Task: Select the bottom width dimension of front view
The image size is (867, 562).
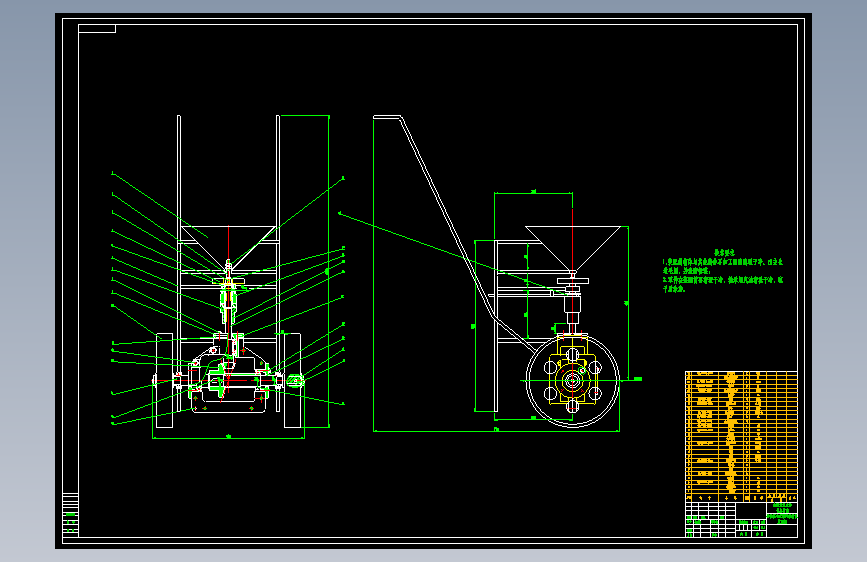Action: pyautogui.click(x=228, y=438)
